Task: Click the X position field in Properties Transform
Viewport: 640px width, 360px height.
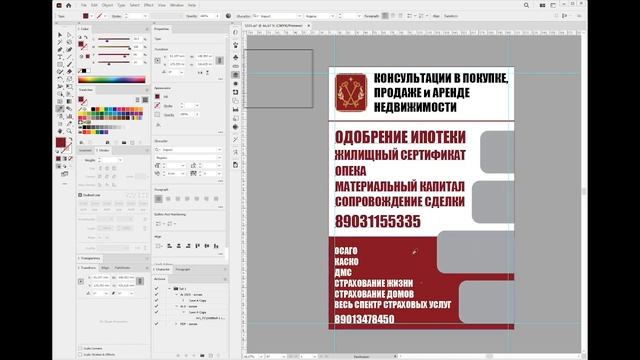Action: click(177, 56)
